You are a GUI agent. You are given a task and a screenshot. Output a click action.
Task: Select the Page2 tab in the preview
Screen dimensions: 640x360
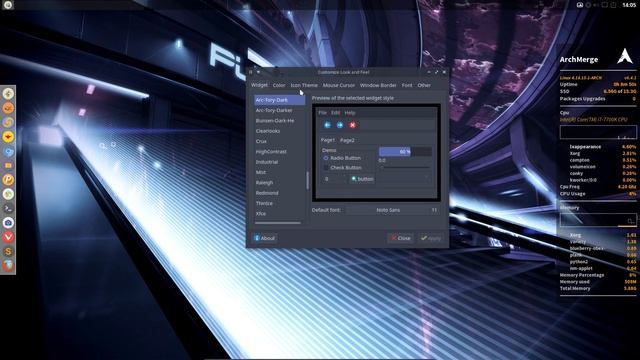[347, 140]
